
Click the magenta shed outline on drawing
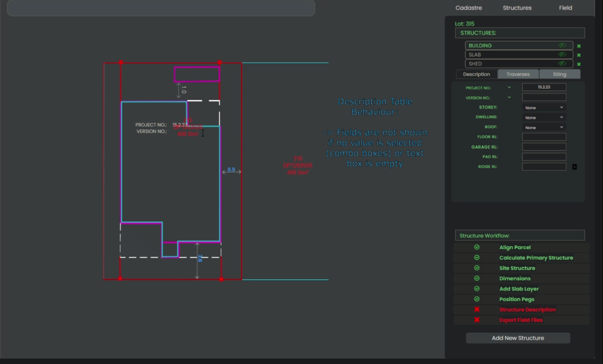click(x=197, y=74)
